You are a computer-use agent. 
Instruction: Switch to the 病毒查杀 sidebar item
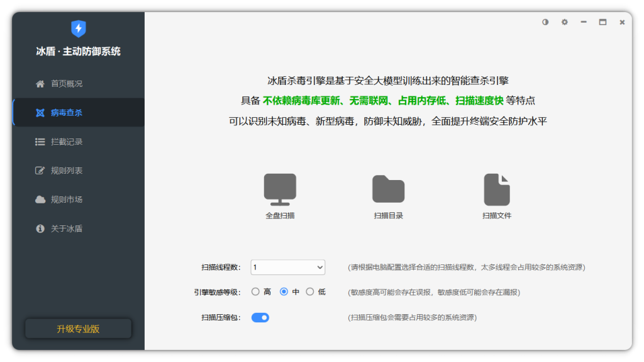pos(67,113)
